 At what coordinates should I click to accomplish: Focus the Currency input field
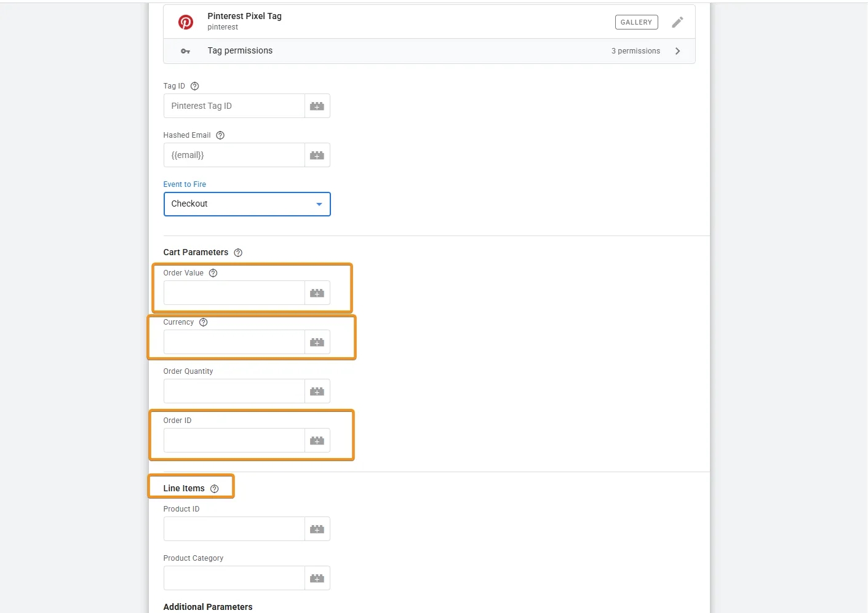pyautogui.click(x=234, y=342)
